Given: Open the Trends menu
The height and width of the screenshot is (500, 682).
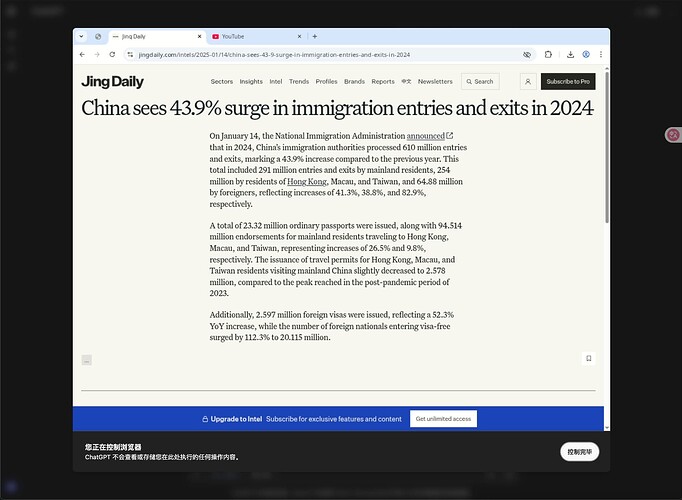Looking at the screenshot, I should (x=299, y=82).
